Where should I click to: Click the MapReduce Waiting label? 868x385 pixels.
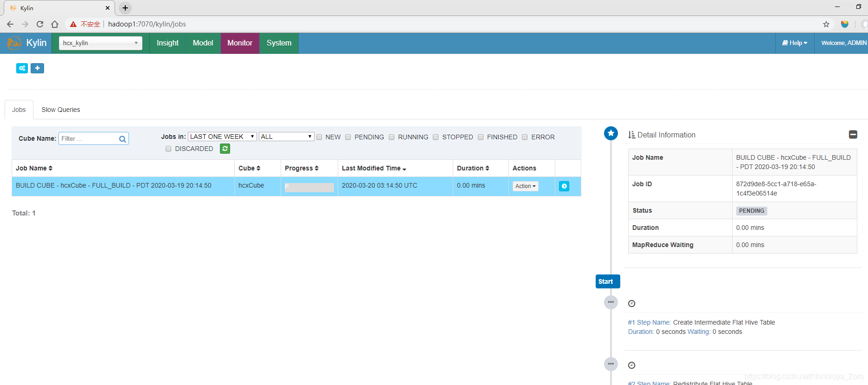[x=662, y=245]
